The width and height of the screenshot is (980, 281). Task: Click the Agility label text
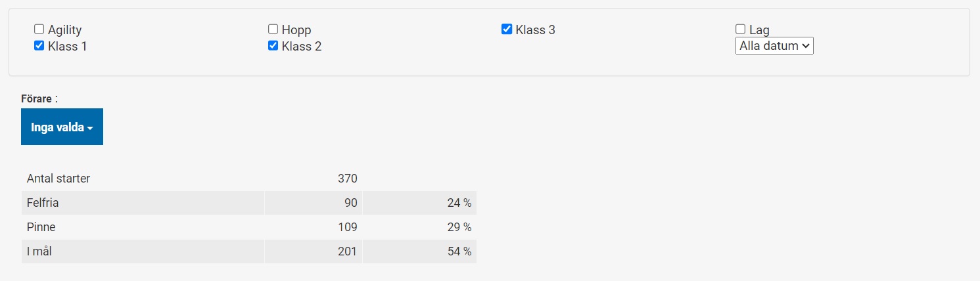point(64,30)
